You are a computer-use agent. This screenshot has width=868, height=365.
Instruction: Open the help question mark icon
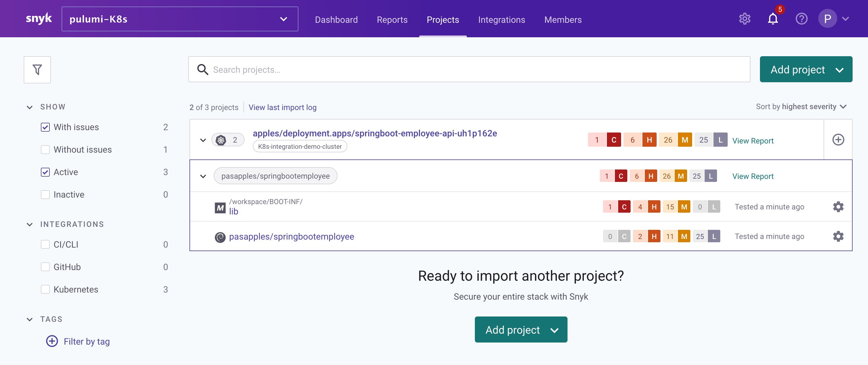[x=801, y=19]
